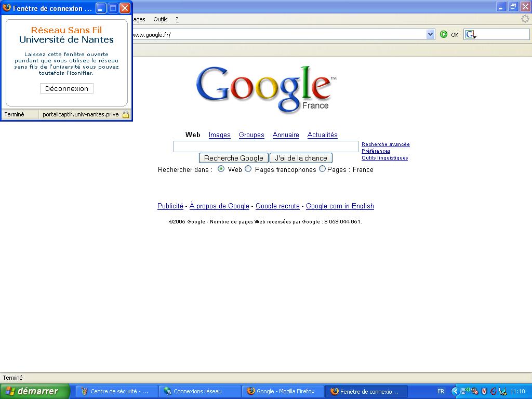The width and height of the screenshot is (532, 399).
Task: Click the green Go arrow beside OK
Action: (x=444, y=34)
